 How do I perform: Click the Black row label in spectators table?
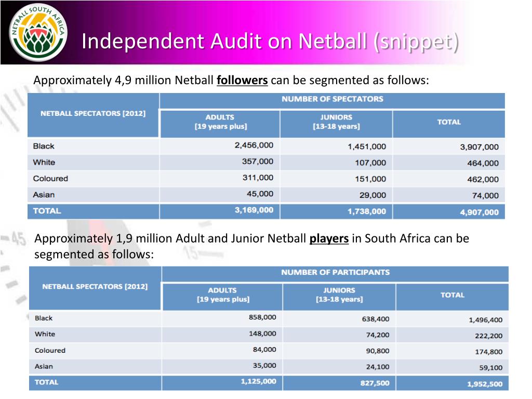pyautogui.click(x=44, y=146)
